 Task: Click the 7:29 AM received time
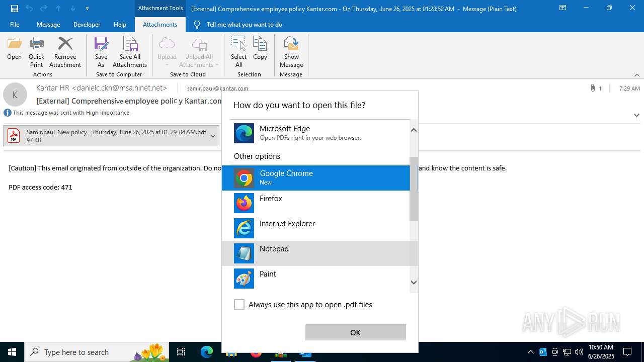[629, 88]
